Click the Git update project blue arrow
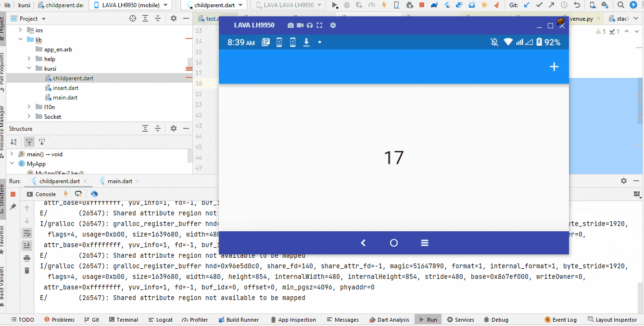 pyautogui.click(x=527, y=5)
